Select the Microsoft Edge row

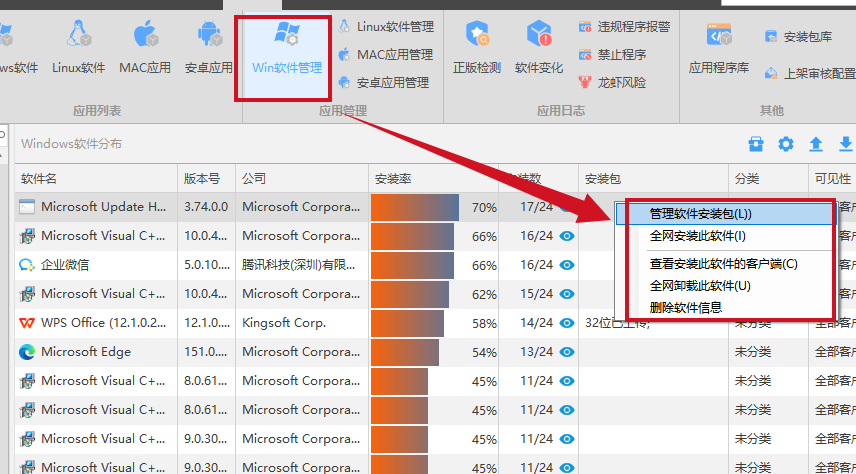coord(436,352)
